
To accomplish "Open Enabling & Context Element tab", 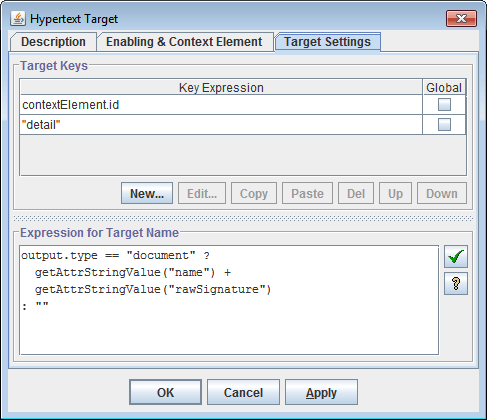I will 184,42.
